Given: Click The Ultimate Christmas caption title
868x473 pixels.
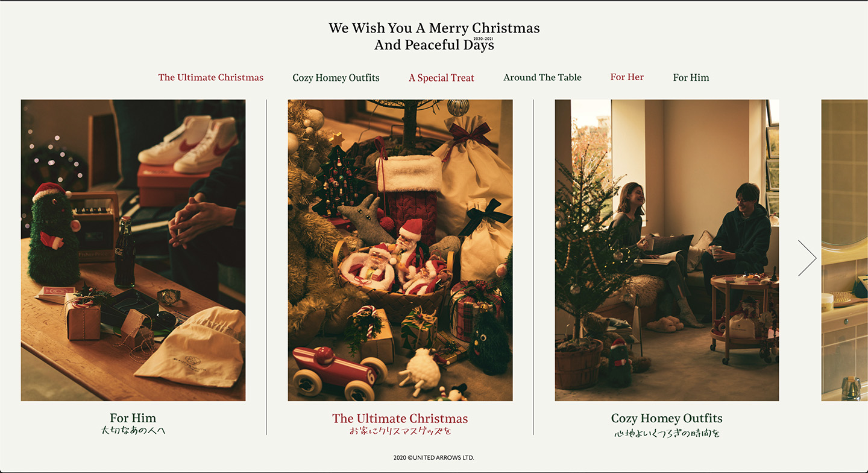Looking at the screenshot, I should 400,419.
